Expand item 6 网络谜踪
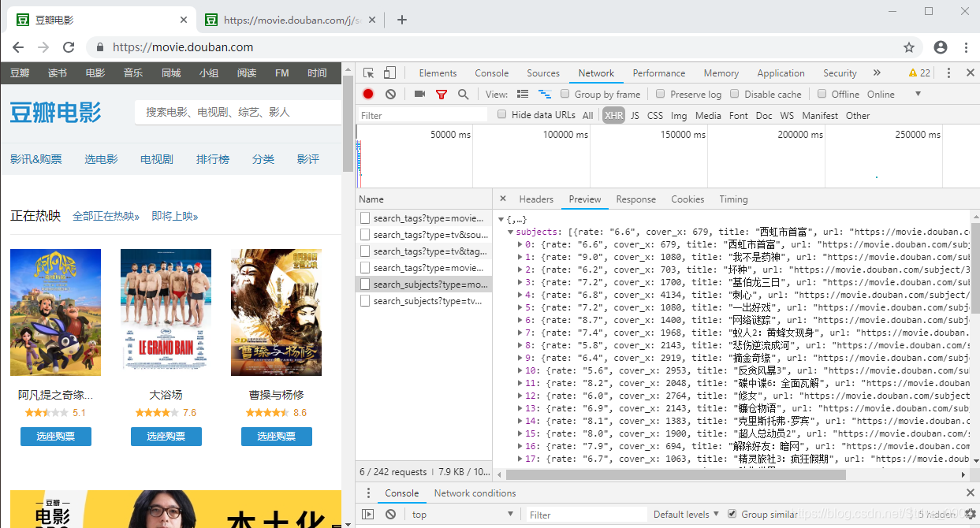 520,320
